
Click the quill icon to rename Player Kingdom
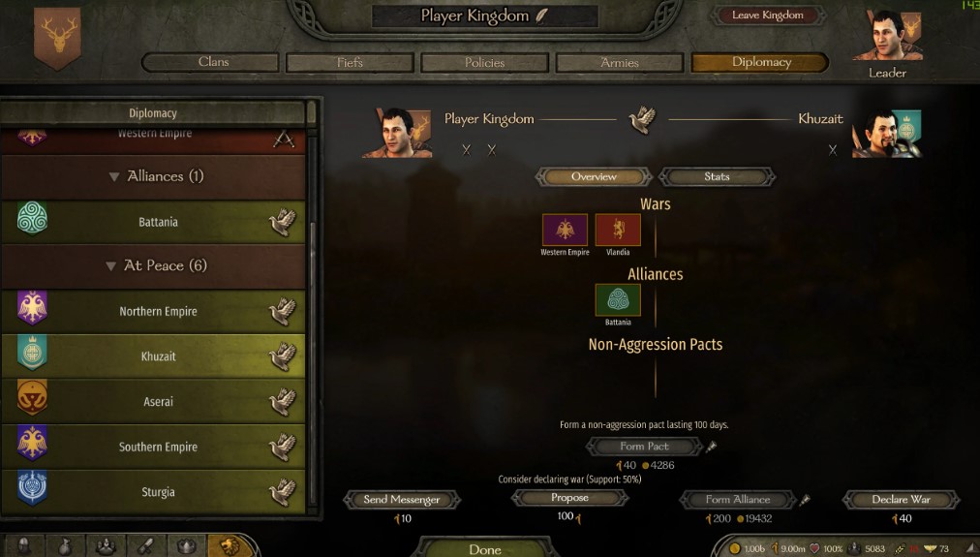point(542,15)
